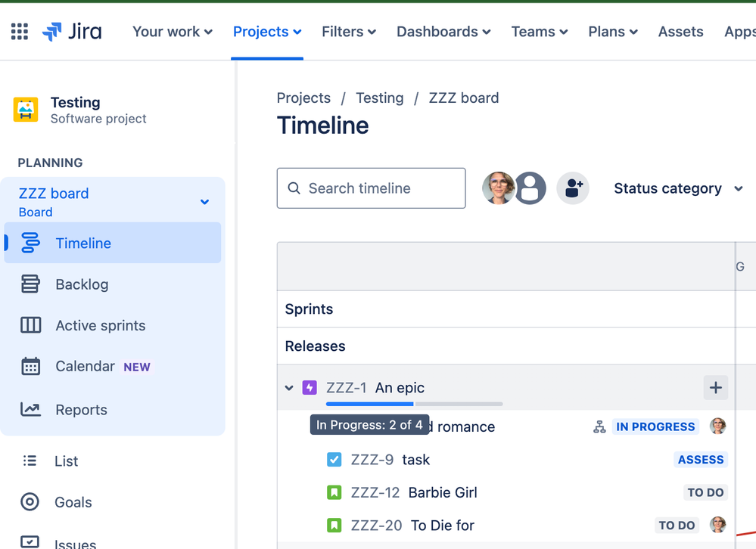
Task: Click assignee avatar on the romance row
Action: (717, 426)
